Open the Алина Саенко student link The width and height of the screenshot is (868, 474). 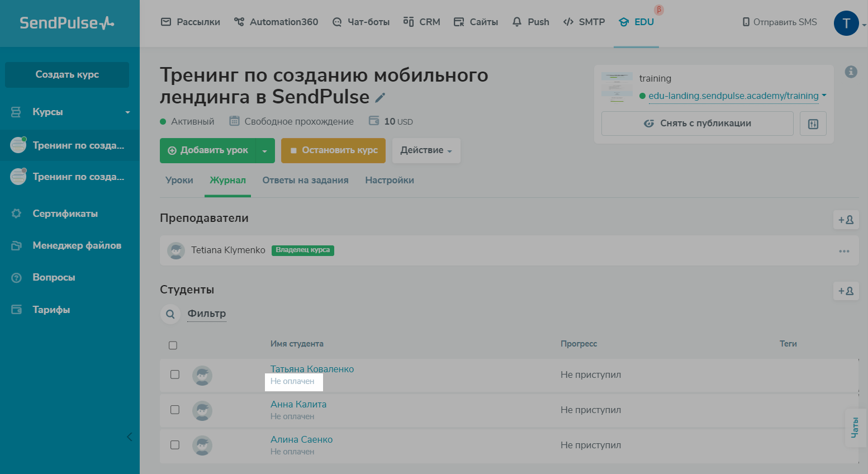tap(301, 439)
